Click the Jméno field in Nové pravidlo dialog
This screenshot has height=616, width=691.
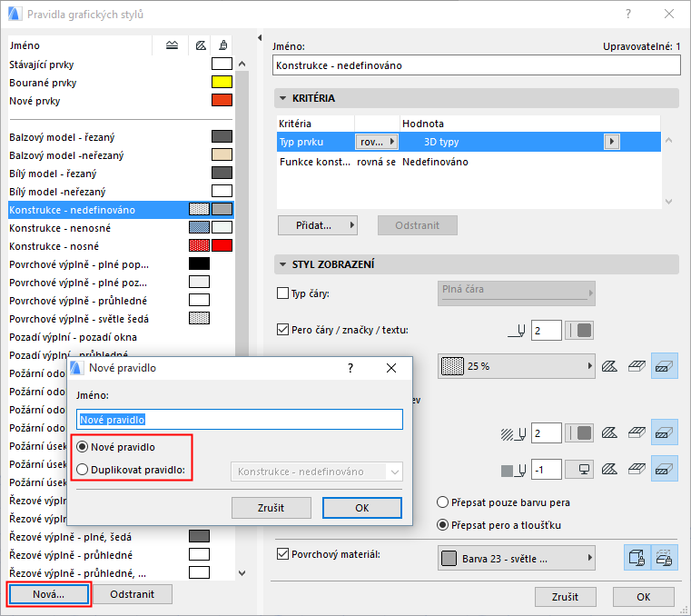[240, 420]
